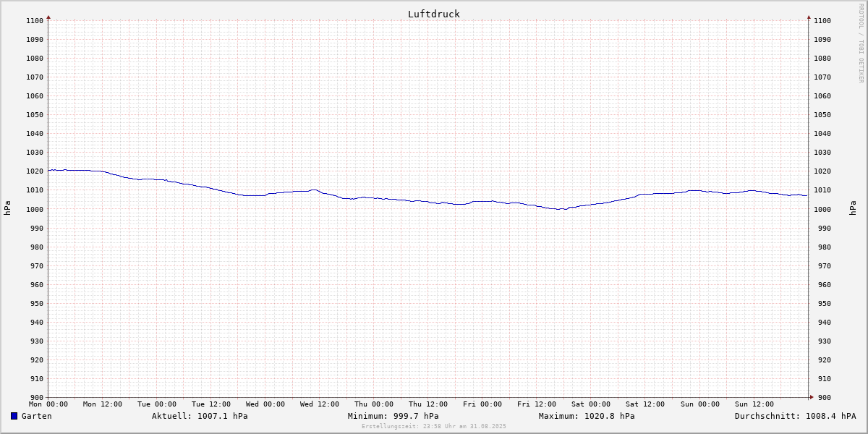Click the 950 label on right axis
This screenshot has width=868, height=434.
(821, 303)
